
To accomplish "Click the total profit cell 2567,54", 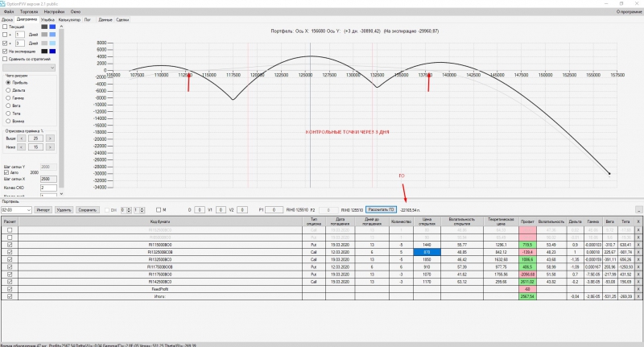I will coord(527,296).
